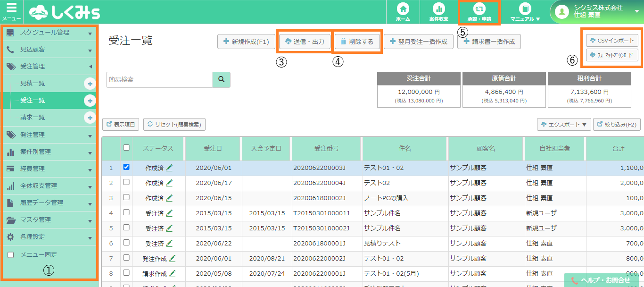Edit pencil icon for row 5 受注済

click(x=169, y=228)
